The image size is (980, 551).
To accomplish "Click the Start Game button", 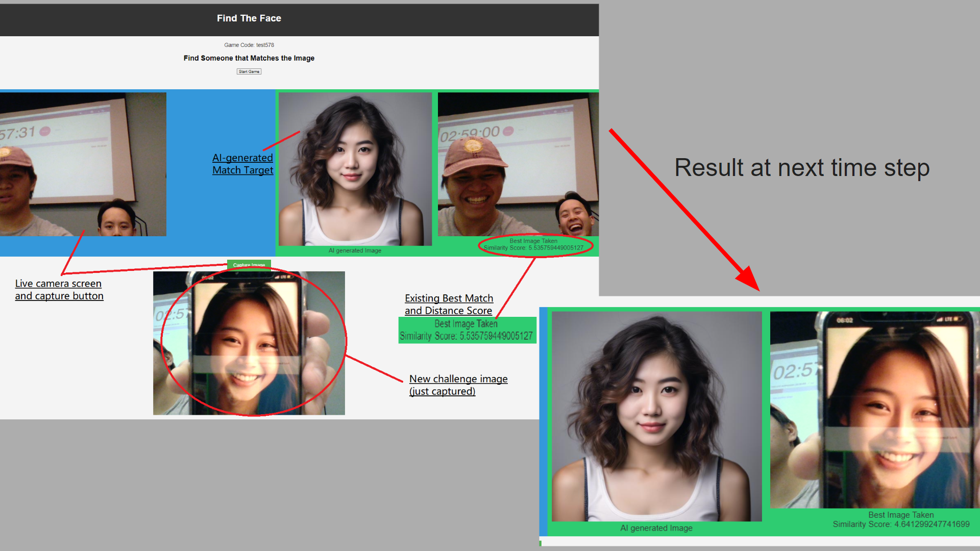I will pos(249,71).
